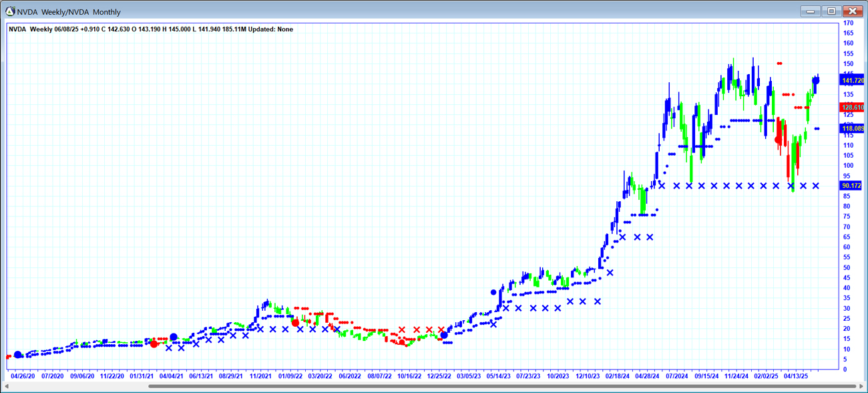Image resolution: width=868 pixels, height=393 pixels.
Task: Click the 100 price axis label
Action: coord(848,166)
